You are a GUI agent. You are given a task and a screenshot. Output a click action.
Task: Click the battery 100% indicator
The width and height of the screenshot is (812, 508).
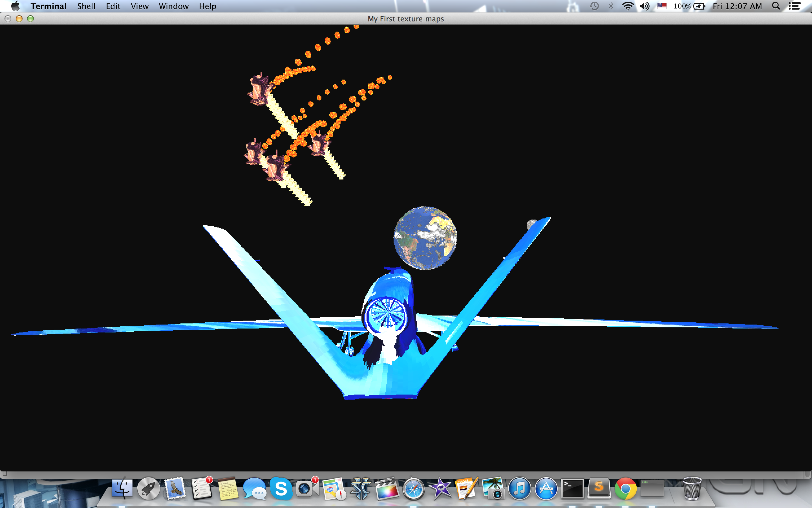(689, 6)
